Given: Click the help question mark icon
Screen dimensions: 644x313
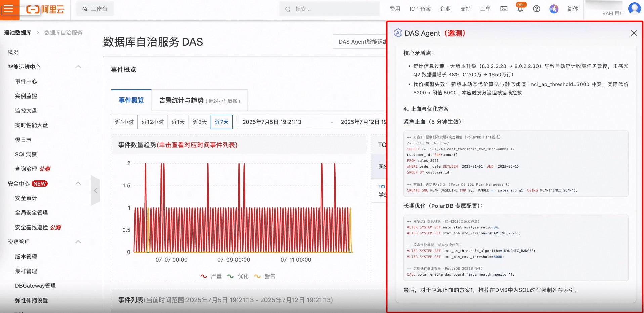Looking at the screenshot, I should (536, 9).
